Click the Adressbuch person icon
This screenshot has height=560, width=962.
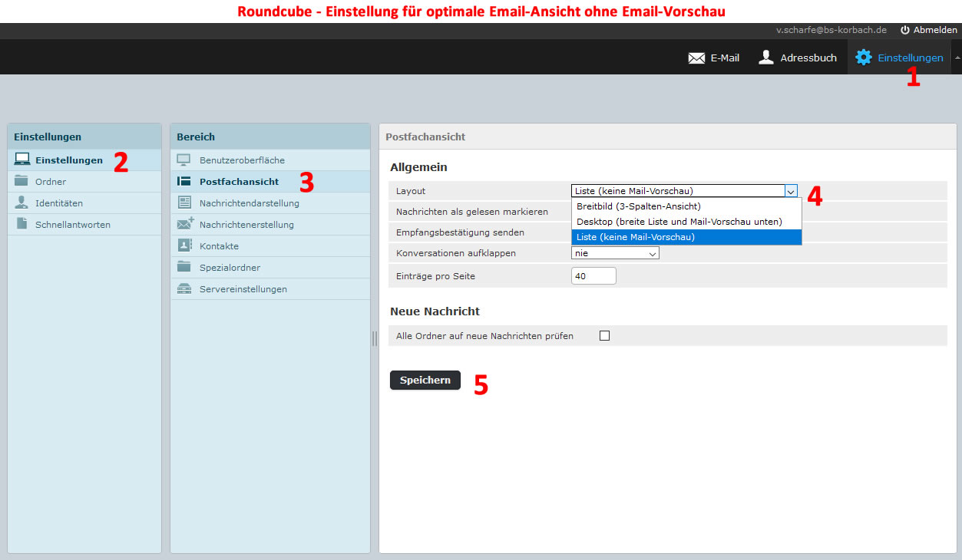click(x=765, y=58)
